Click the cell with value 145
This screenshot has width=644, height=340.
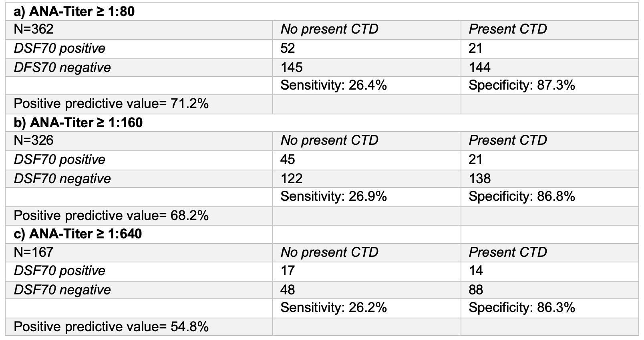point(291,67)
